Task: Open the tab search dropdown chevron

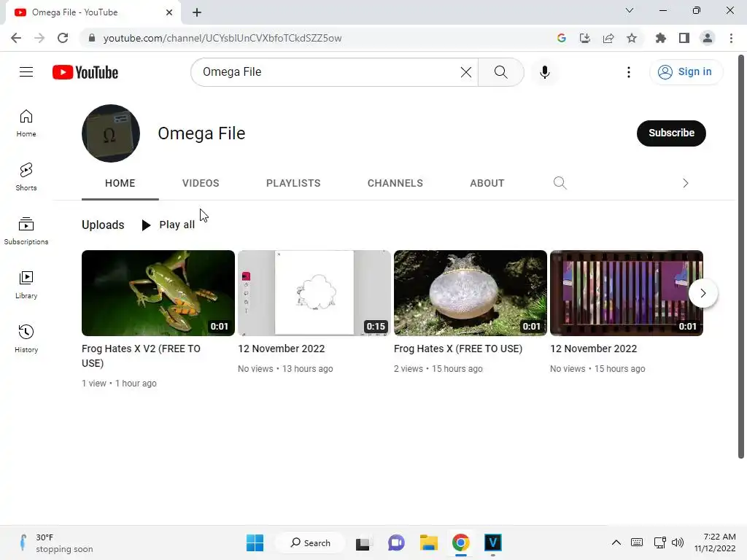Action: pos(630,10)
